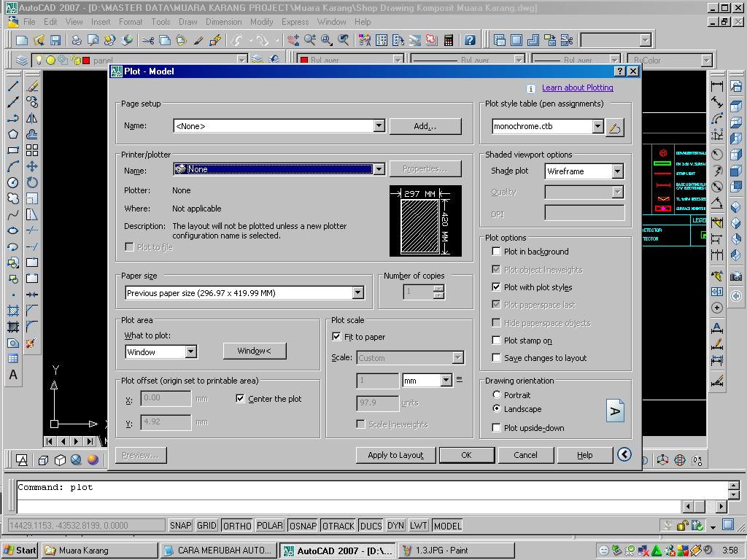The image size is (747, 560).
Task: Click the red layer color swatch
Action: point(86,61)
